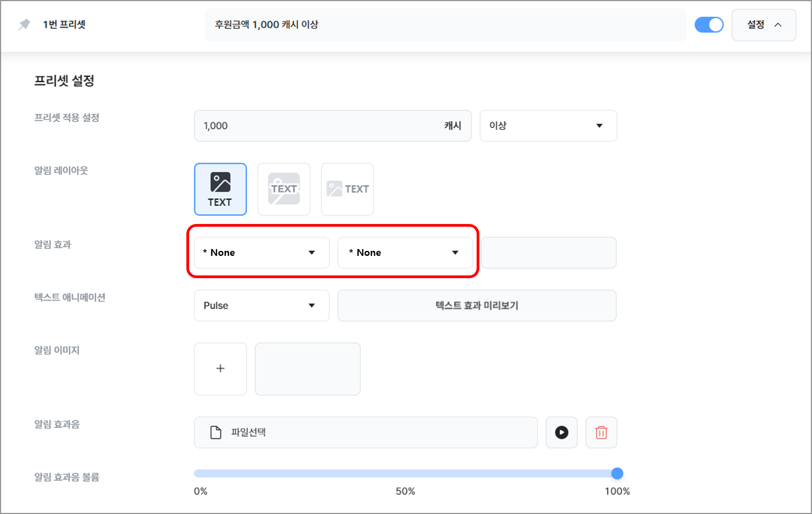The height and width of the screenshot is (514, 812).
Task: Toggle the preset enable switch off
Action: (x=709, y=25)
